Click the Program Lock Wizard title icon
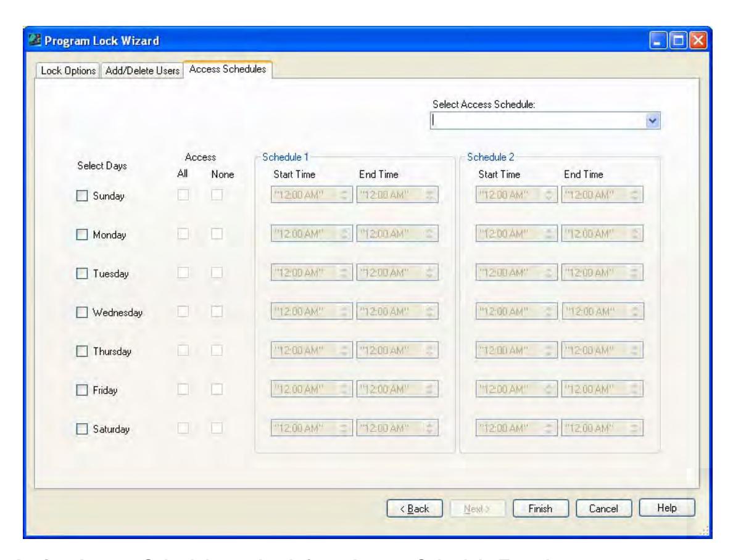733x560 pixels. click(x=35, y=40)
